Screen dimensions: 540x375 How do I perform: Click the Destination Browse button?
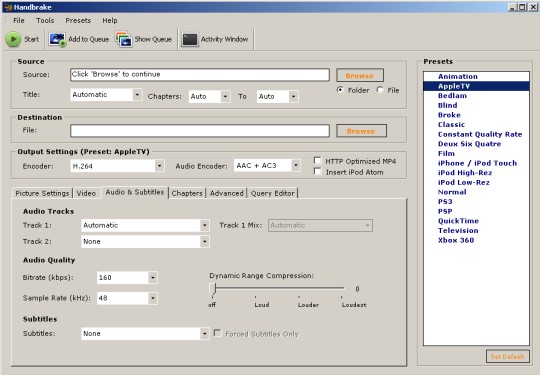[361, 131]
